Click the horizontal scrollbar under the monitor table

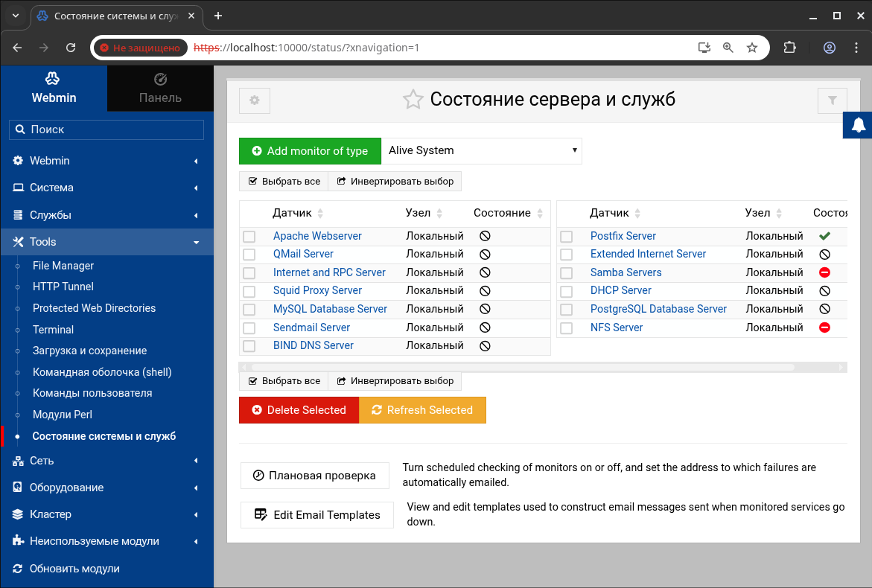tap(542, 367)
